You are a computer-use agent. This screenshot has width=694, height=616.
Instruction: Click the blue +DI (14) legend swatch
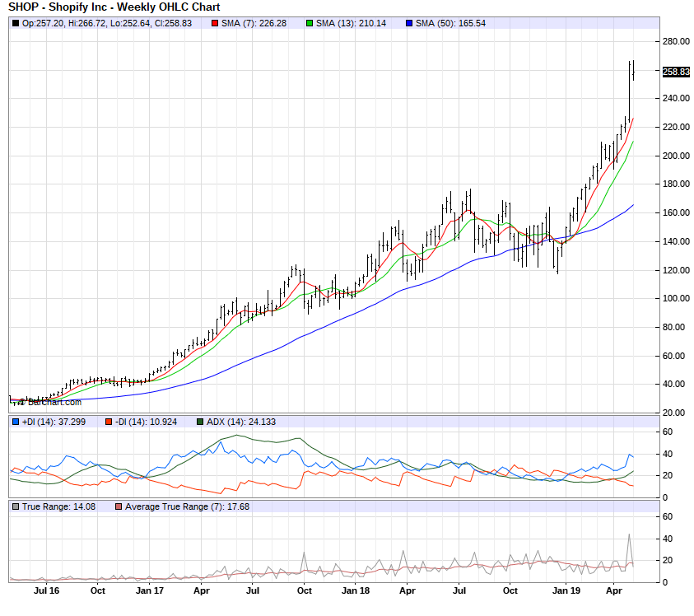(x=16, y=422)
